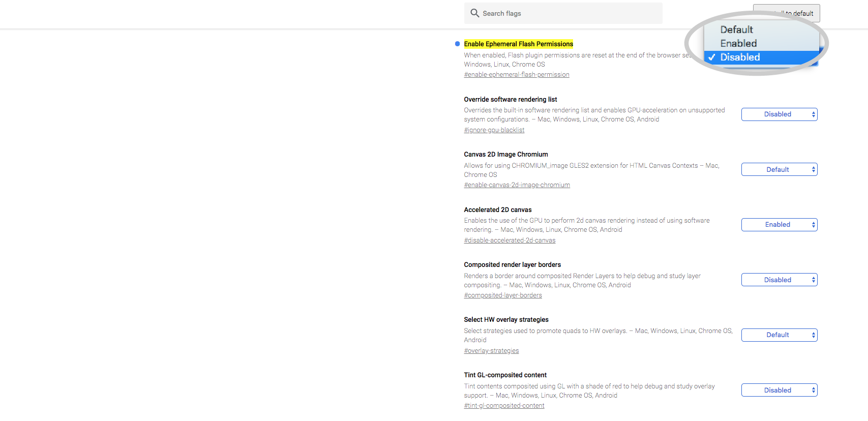This screenshot has width=868, height=421.
Task: Open the #enable-canvas-2d-image-chromium link
Action: 517,185
